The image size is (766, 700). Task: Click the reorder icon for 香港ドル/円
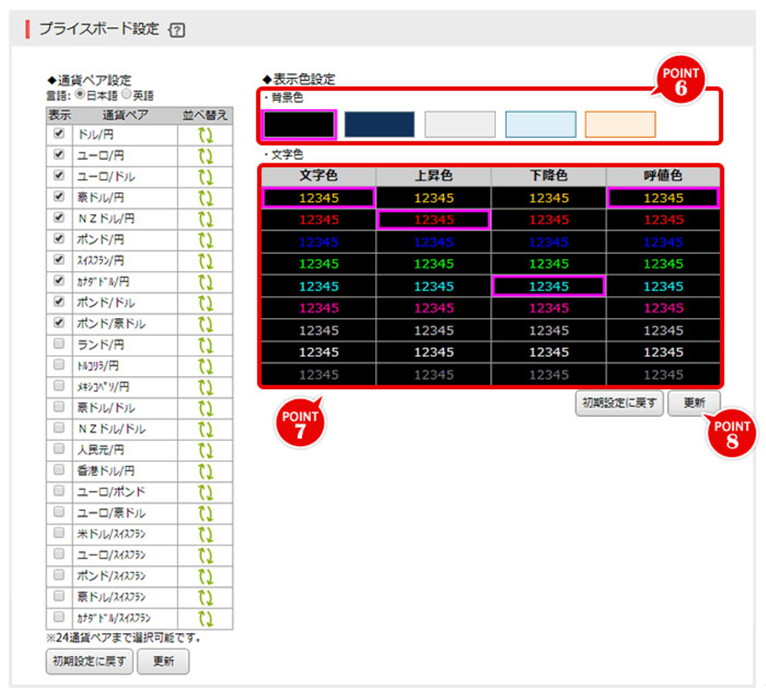tap(205, 471)
